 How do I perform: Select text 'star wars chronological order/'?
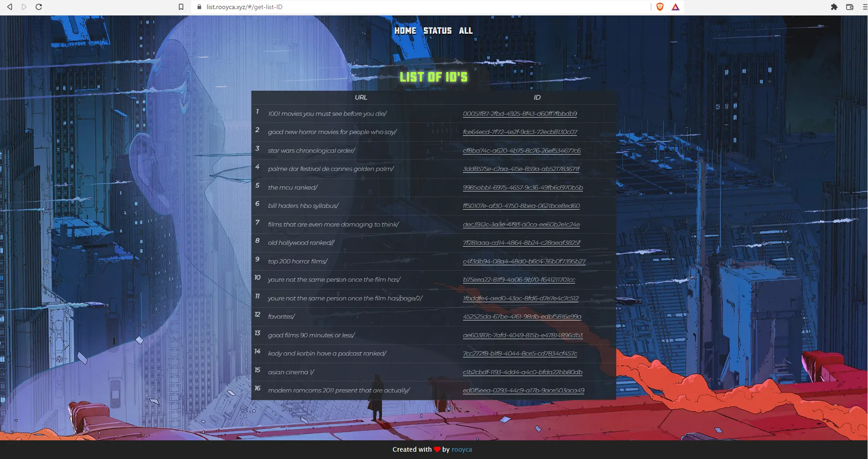tap(312, 151)
